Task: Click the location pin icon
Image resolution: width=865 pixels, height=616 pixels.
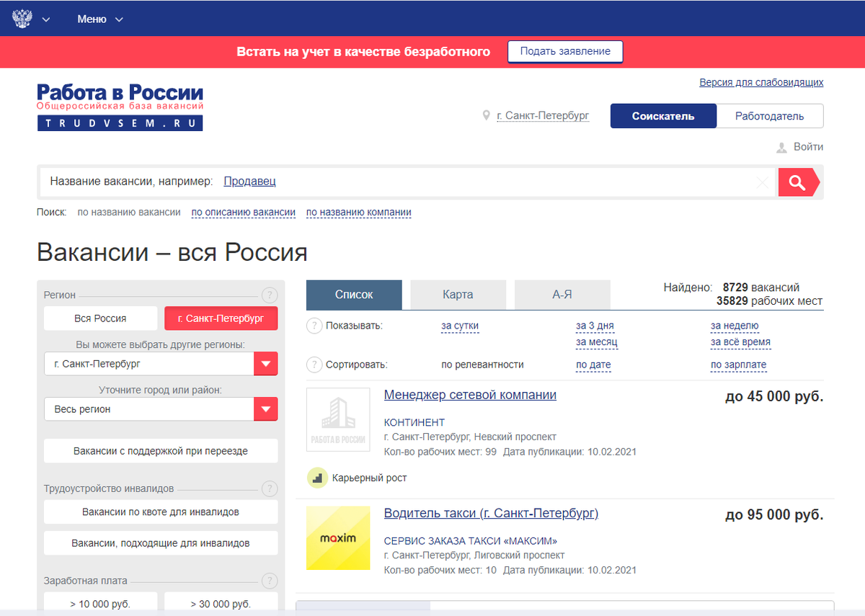Action: coord(487,115)
